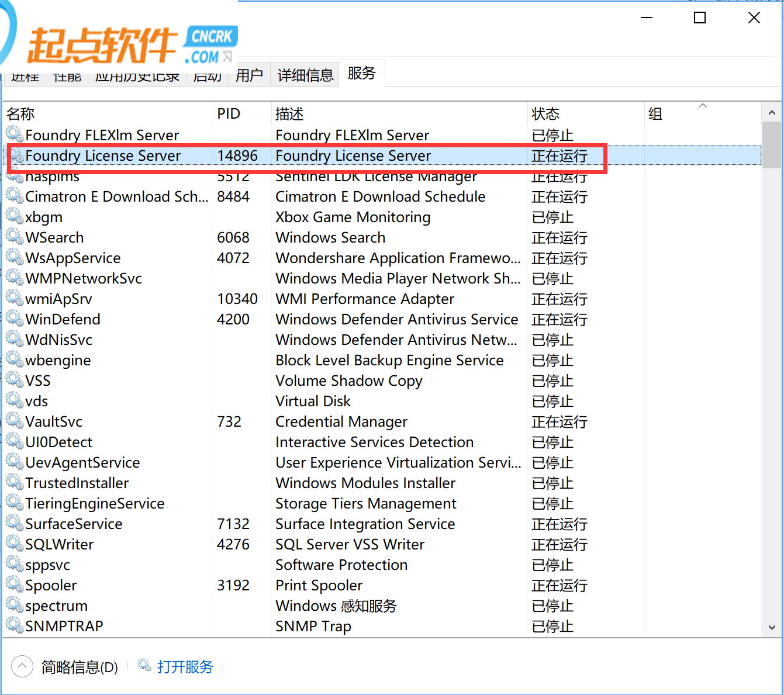Viewport: 784px width, 695px height.
Task: Click service icon next to vds
Action: (x=15, y=400)
